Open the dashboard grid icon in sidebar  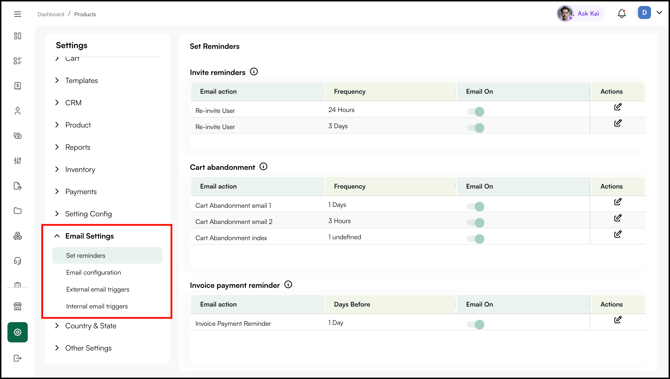click(x=18, y=36)
